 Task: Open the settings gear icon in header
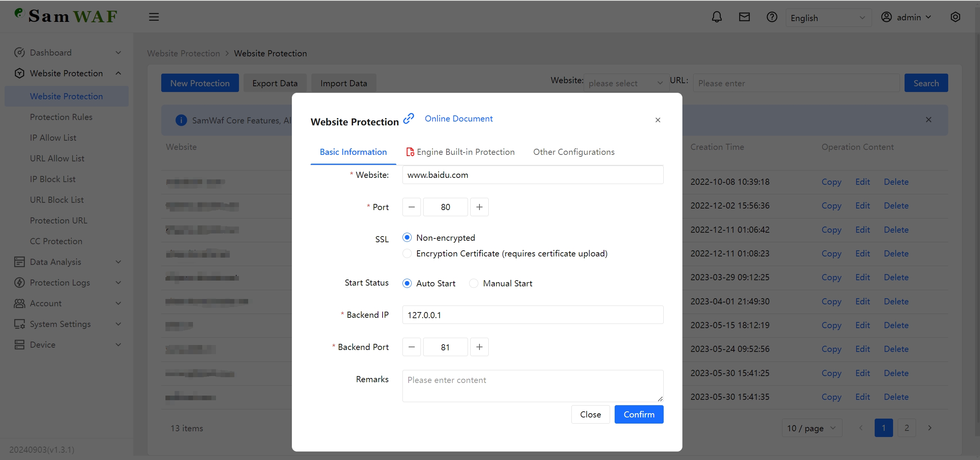pyautogui.click(x=955, y=17)
